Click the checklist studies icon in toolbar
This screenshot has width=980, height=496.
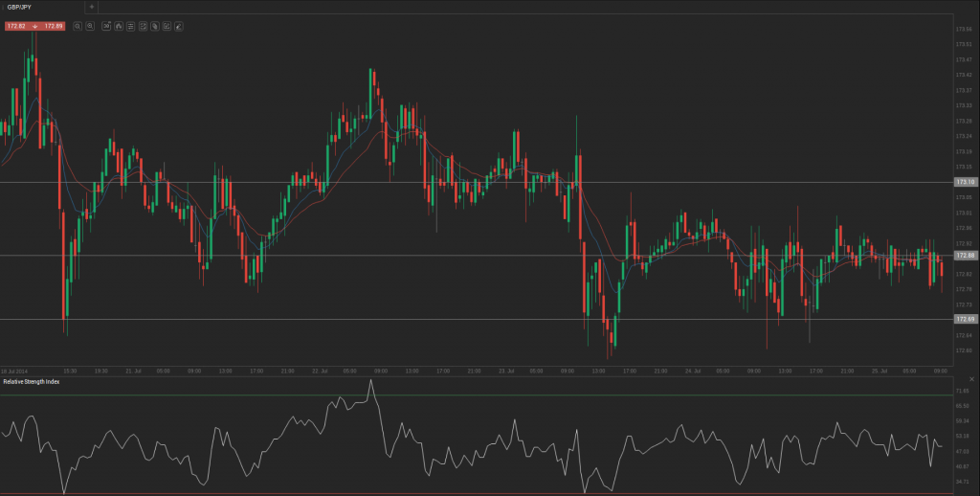click(x=143, y=26)
